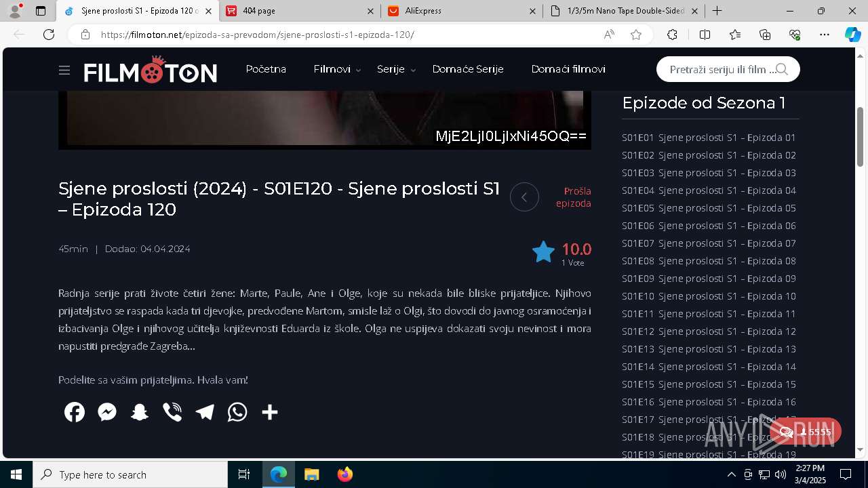Share via Viber

coord(172,412)
